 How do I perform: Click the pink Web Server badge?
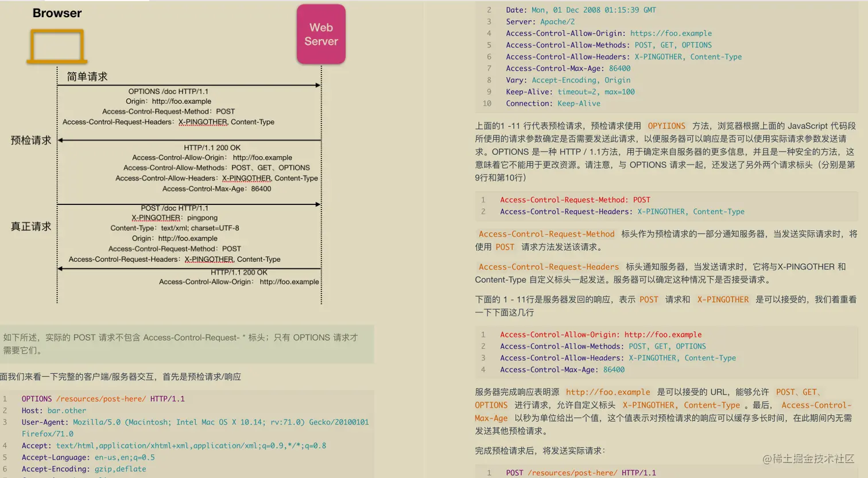[x=321, y=33]
